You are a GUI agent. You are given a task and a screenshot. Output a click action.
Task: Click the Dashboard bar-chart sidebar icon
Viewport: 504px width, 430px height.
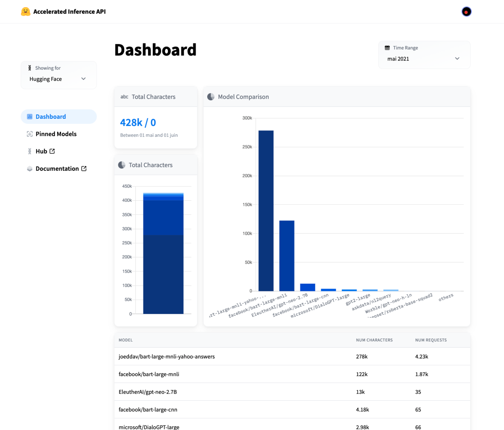pyautogui.click(x=30, y=117)
